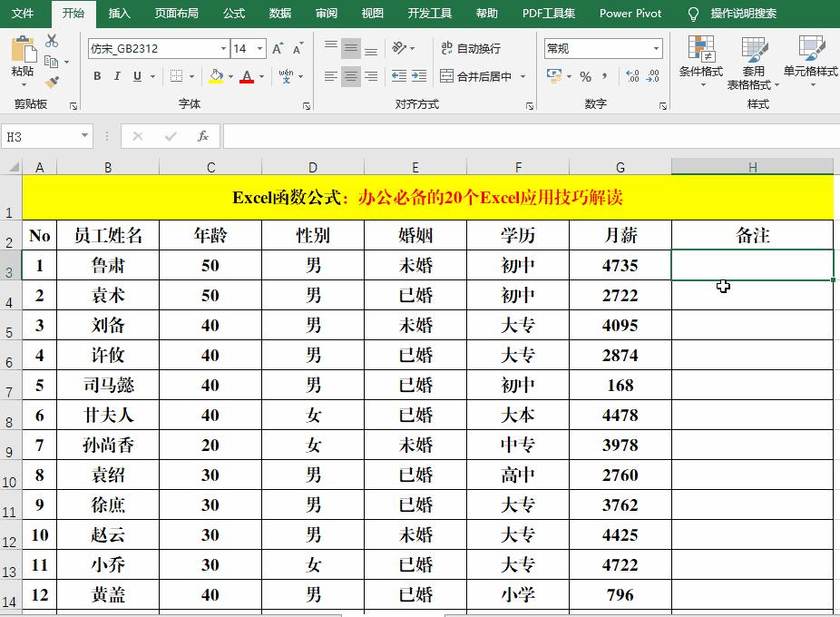
Task: Click the Format Painter brush icon
Action: (53, 82)
